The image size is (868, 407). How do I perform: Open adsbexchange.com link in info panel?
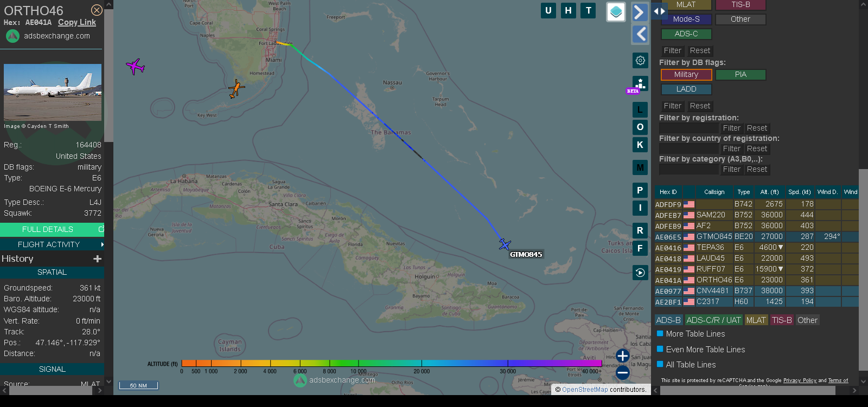[x=57, y=36]
